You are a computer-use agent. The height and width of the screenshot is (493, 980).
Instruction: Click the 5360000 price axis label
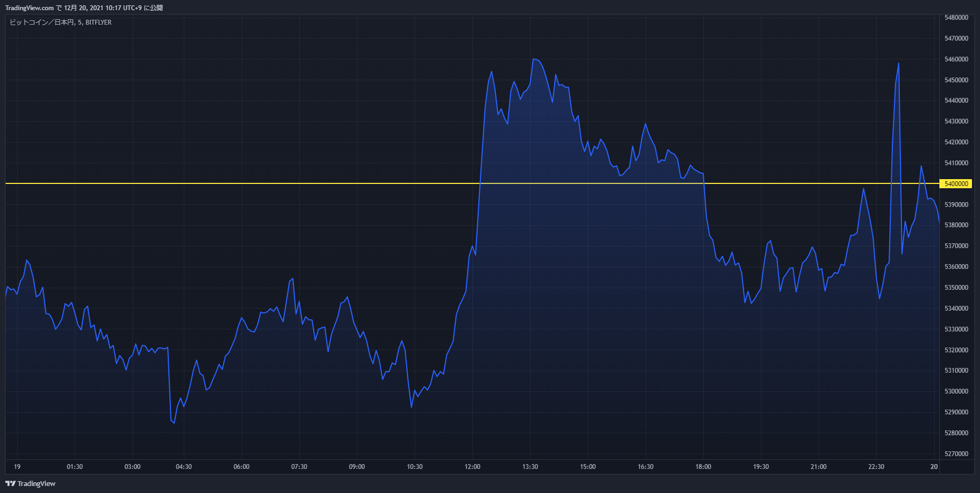click(x=956, y=267)
